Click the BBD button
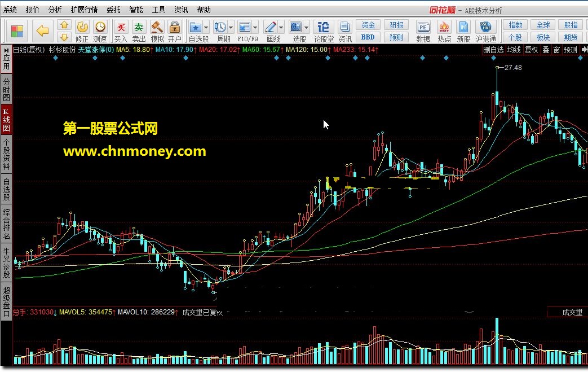 [x=368, y=37]
